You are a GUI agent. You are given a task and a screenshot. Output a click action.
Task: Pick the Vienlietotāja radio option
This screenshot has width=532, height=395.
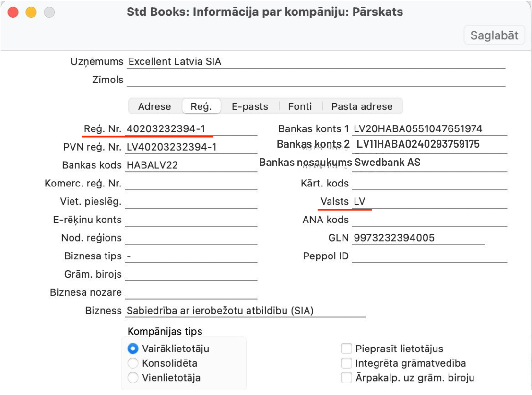coord(133,378)
